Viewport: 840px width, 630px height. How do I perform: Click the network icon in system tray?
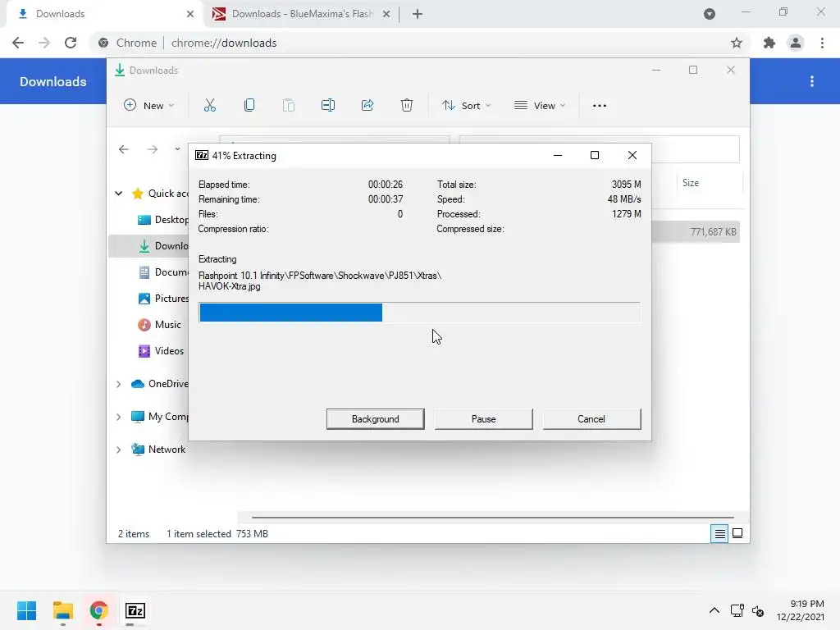(x=737, y=610)
